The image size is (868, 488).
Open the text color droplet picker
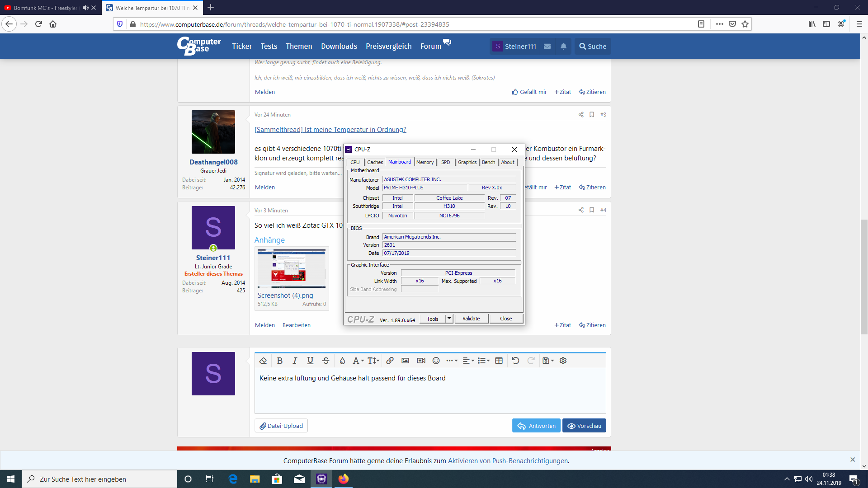coord(342,361)
